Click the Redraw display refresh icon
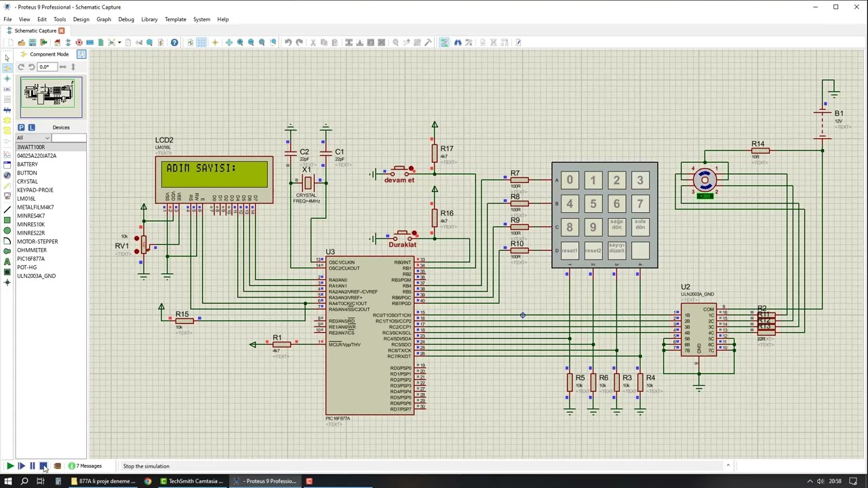This screenshot has width=868, height=488. [191, 43]
